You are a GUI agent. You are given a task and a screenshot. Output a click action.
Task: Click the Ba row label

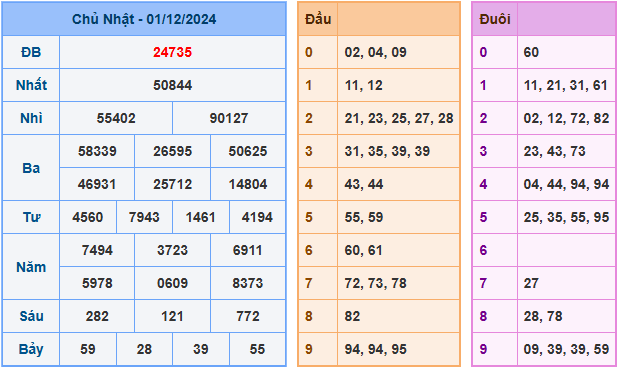[x=31, y=168]
